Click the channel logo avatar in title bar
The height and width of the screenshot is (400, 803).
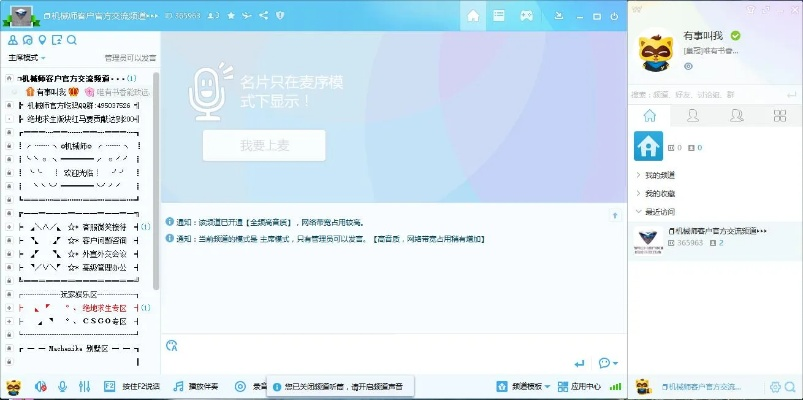click(22, 16)
